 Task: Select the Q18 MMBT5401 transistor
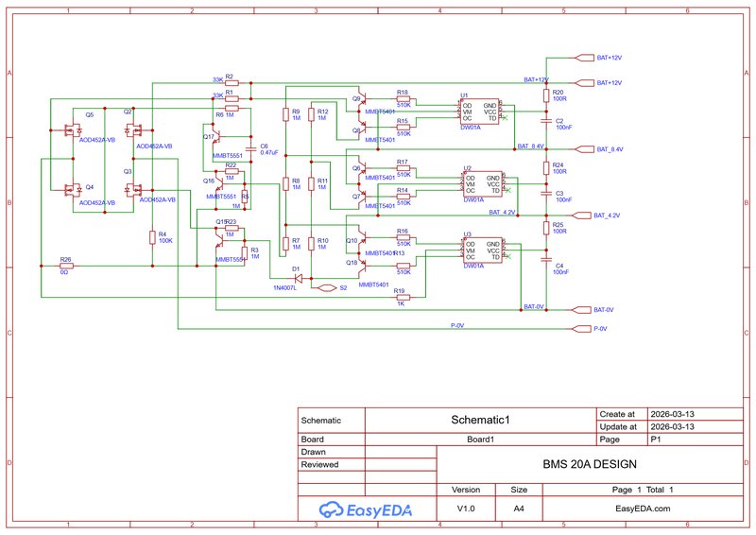coord(362,266)
